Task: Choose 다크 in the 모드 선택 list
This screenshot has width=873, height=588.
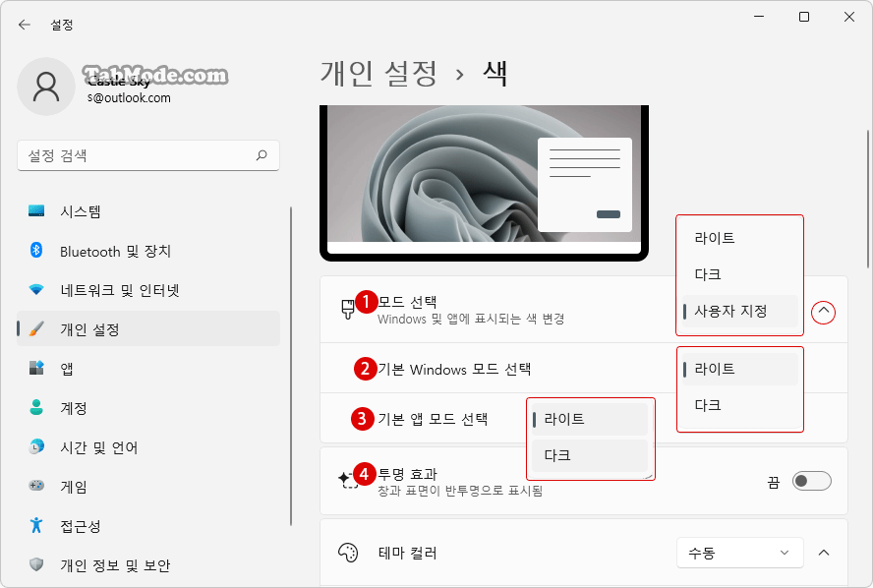Action: click(740, 274)
